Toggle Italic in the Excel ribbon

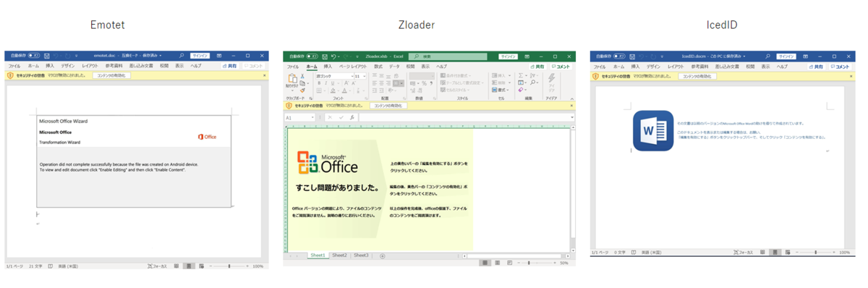click(x=326, y=83)
